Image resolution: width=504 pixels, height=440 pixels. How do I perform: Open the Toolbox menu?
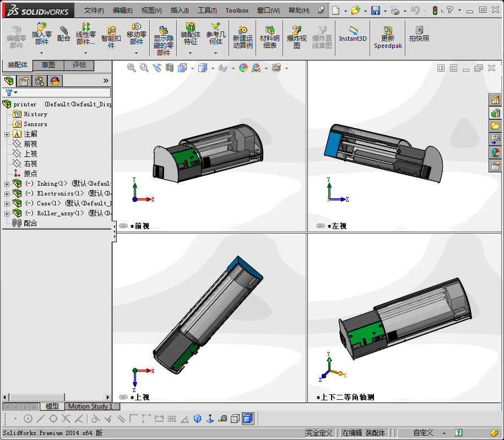pos(237,10)
